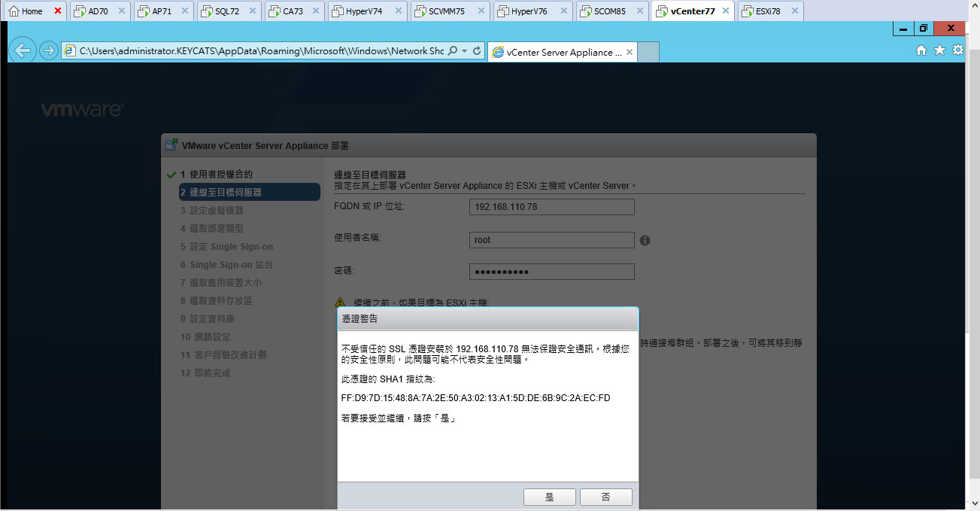The height and width of the screenshot is (511, 980).
Task: Click the info icon beside username field
Action: pyautogui.click(x=645, y=241)
